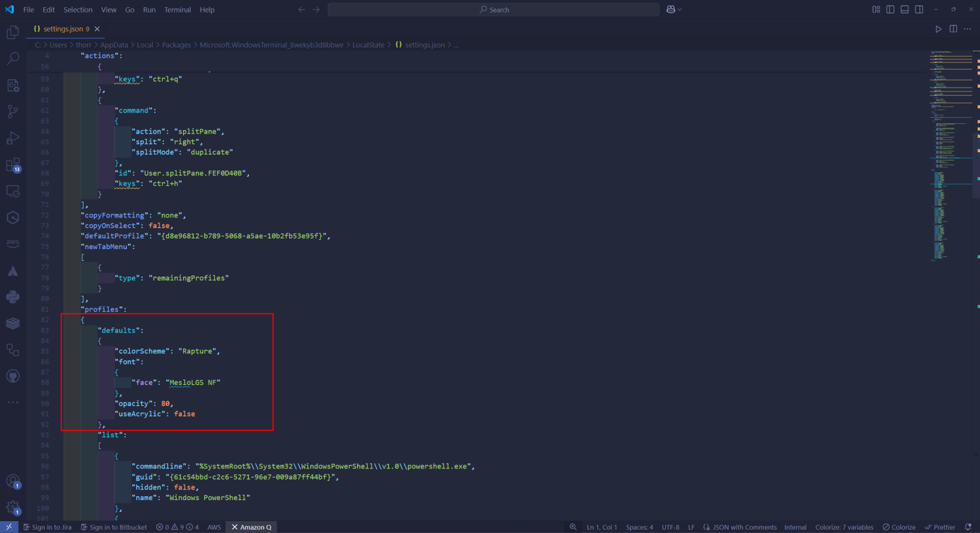Open the AWS Toolkit panel in activity bar

coord(13,243)
